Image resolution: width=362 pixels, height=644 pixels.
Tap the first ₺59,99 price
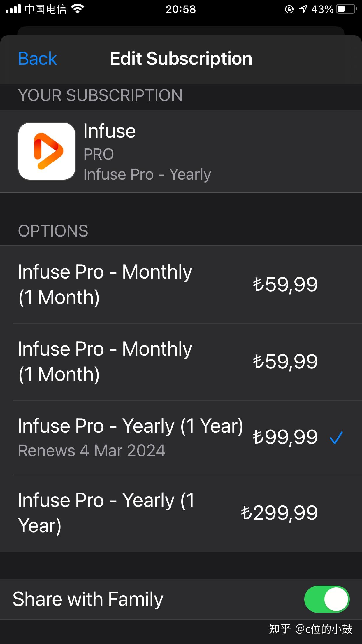tap(285, 284)
